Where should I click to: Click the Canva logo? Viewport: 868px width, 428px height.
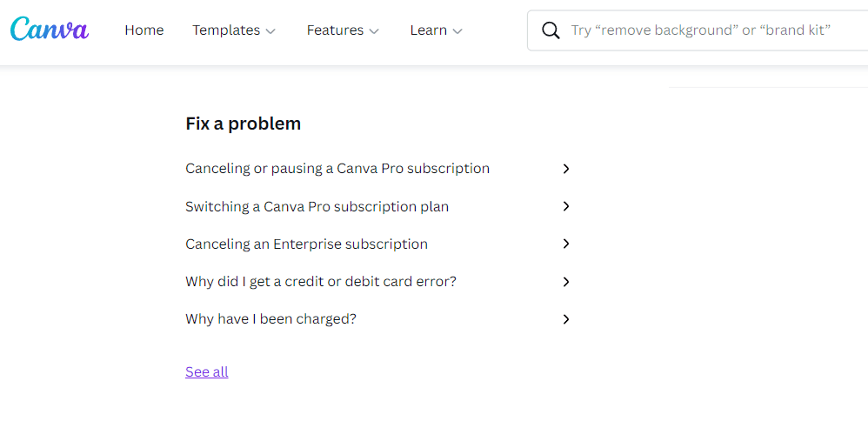click(x=50, y=30)
